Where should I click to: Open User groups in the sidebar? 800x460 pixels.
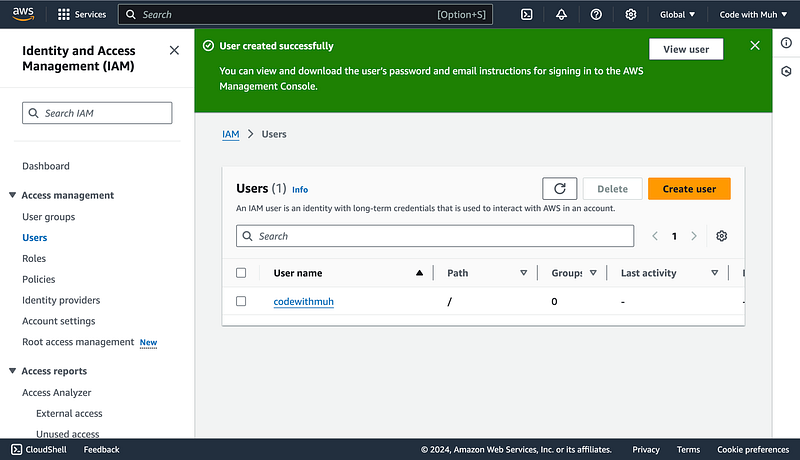(x=48, y=217)
